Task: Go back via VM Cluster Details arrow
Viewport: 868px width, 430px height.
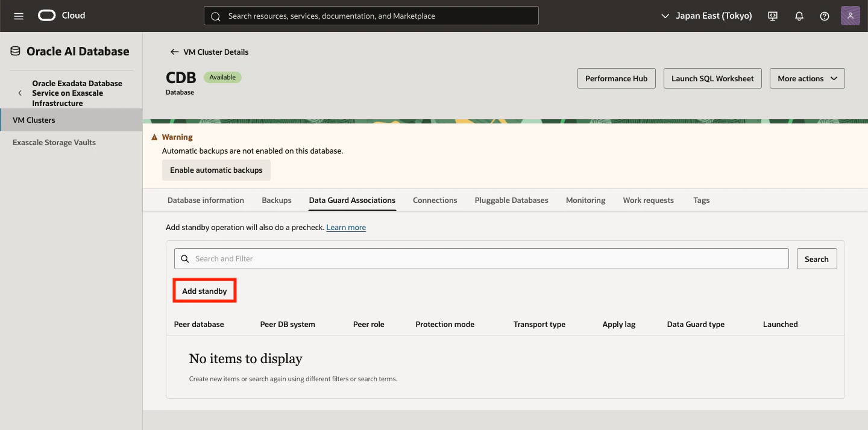Action: (x=210, y=52)
